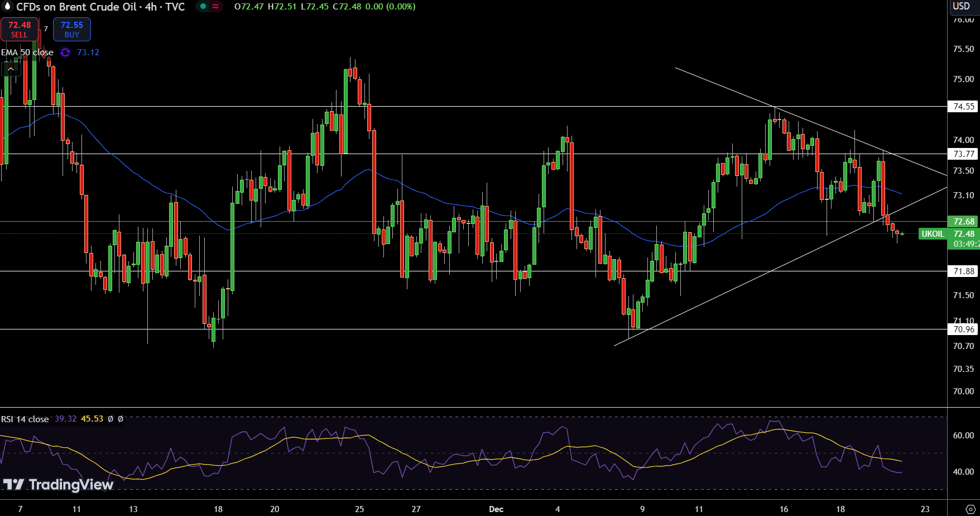Click date 16 on the time axis
980x516 pixels.
(784, 509)
